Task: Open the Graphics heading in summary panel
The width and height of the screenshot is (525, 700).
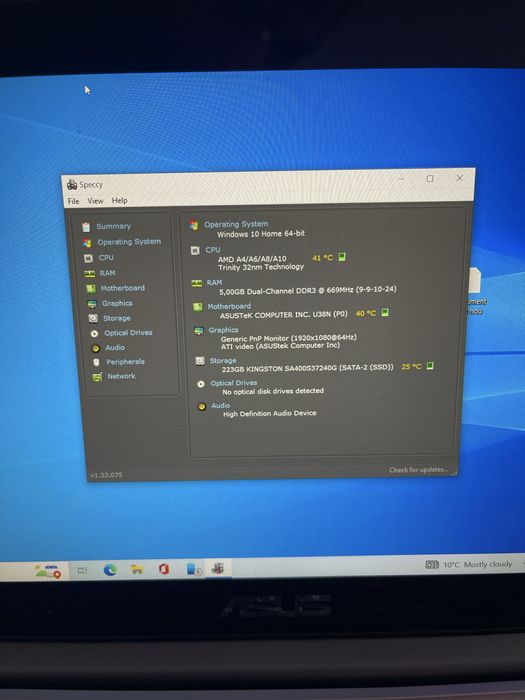Action: click(223, 330)
